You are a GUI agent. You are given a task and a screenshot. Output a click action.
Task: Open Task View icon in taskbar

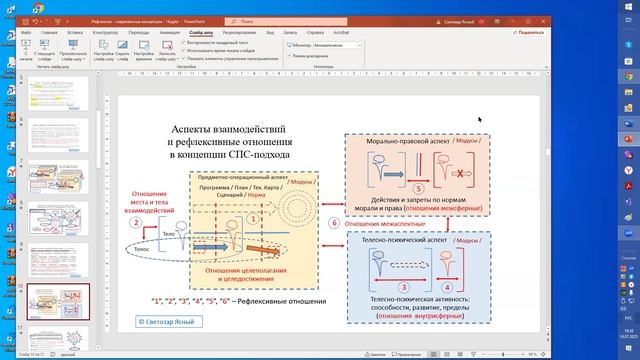[629, 20]
